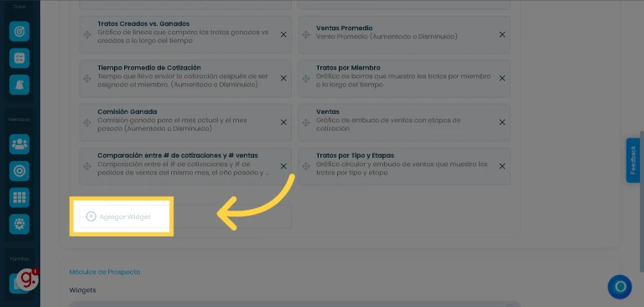The height and width of the screenshot is (307, 644).
Task: Select the Tiempo Promedio de Cotización title
Action: (149, 67)
